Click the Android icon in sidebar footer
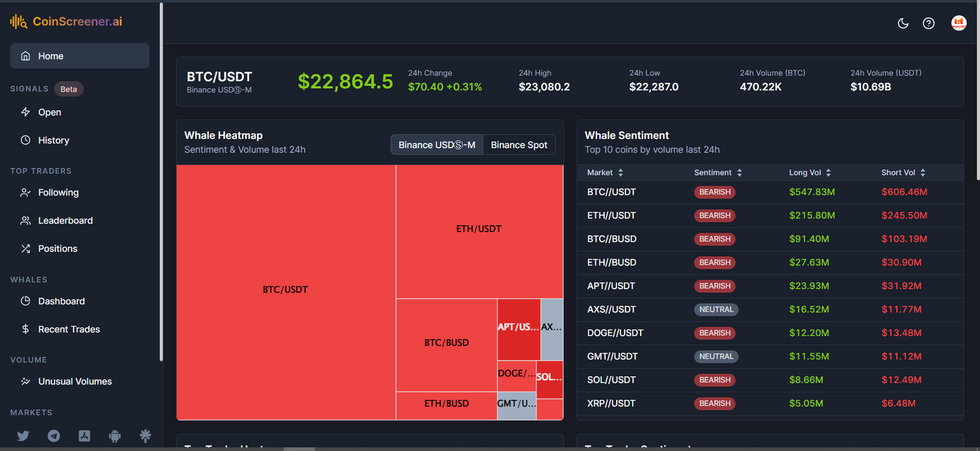This screenshot has height=451, width=980. (115, 436)
